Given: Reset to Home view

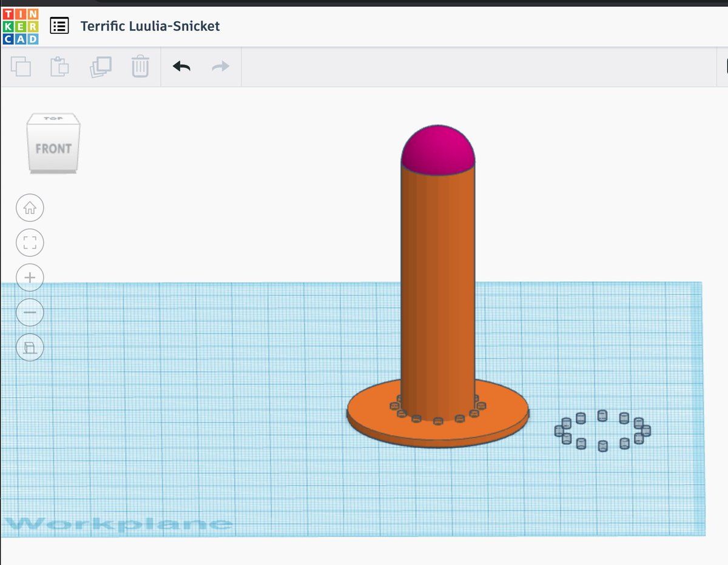Looking at the screenshot, I should click(x=30, y=209).
